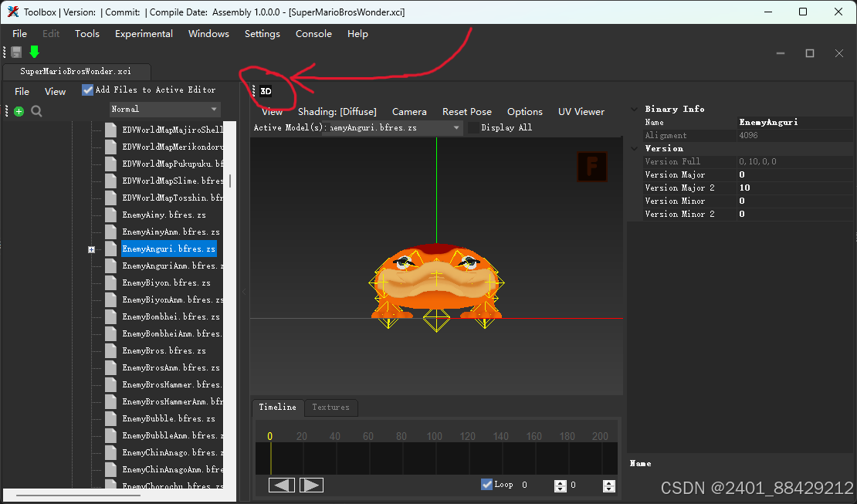Open the File menu in menu bar

(19, 34)
